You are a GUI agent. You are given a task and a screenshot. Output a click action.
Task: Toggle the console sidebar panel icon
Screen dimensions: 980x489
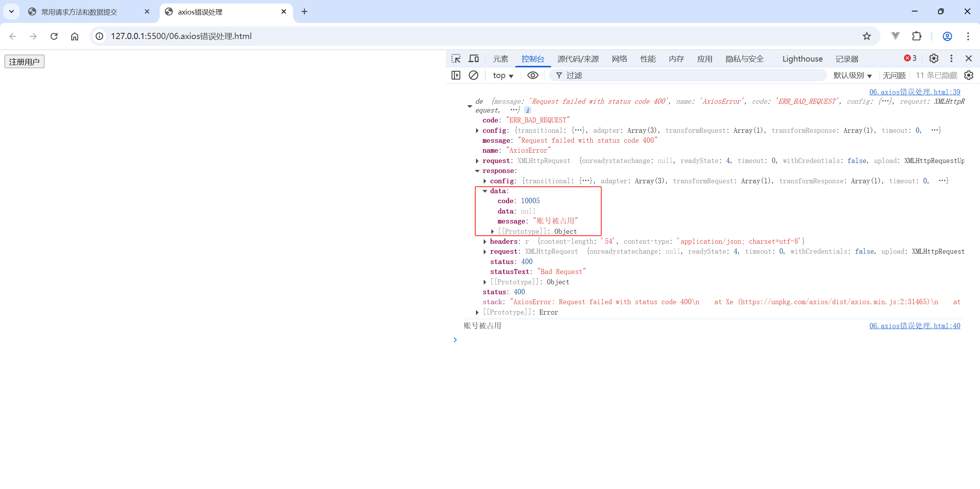point(456,75)
